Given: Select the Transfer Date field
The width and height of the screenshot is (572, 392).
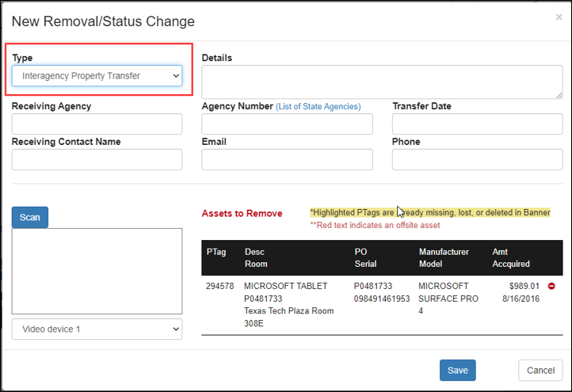Looking at the screenshot, I should (477, 124).
